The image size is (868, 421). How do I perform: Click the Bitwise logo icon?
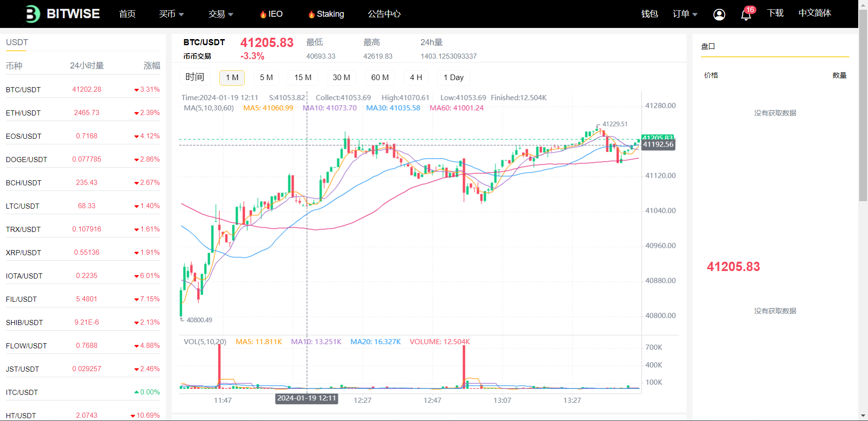pyautogui.click(x=32, y=14)
